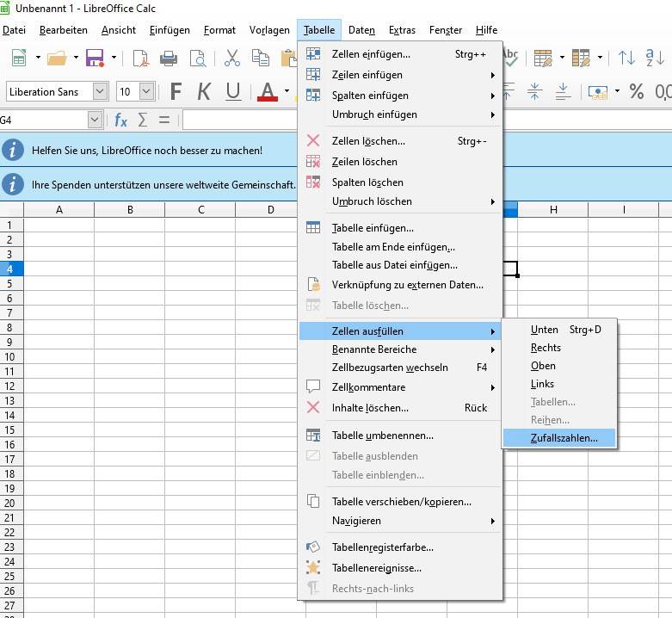672x618 pixels.
Task: Open the Format menu
Action: click(x=219, y=30)
